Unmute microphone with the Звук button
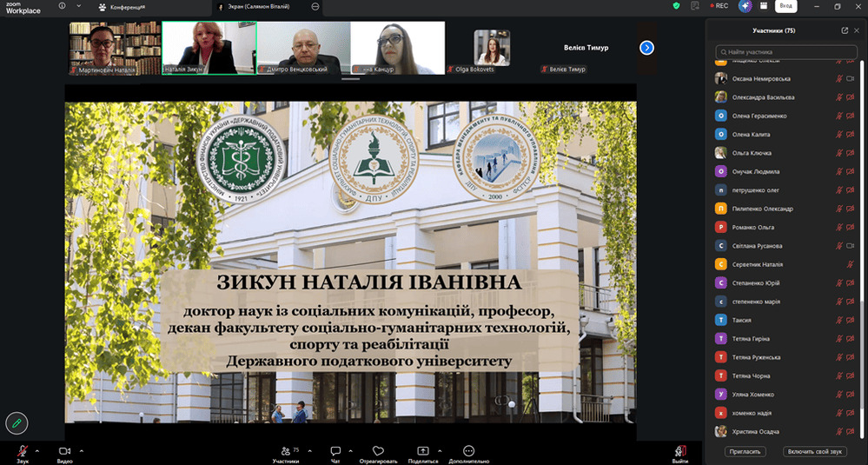868x465 pixels. (23, 451)
